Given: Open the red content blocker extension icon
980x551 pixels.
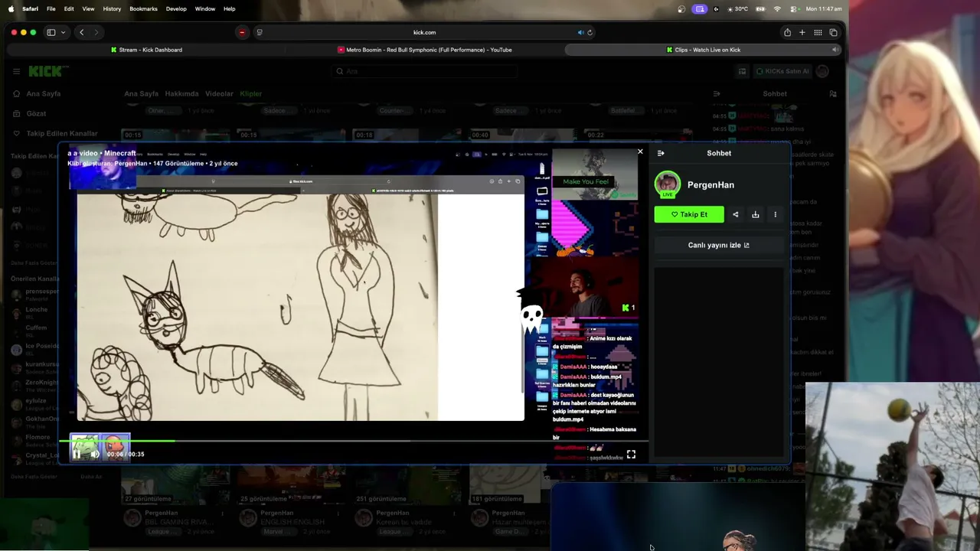Looking at the screenshot, I should tap(242, 32).
